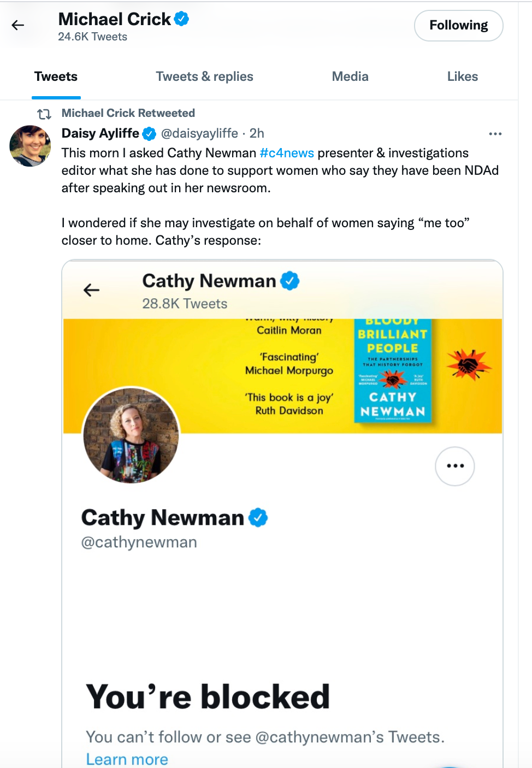This screenshot has width=532, height=768.
Task: Click the back arrow beside Michael Crick
Action: tap(18, 25)
